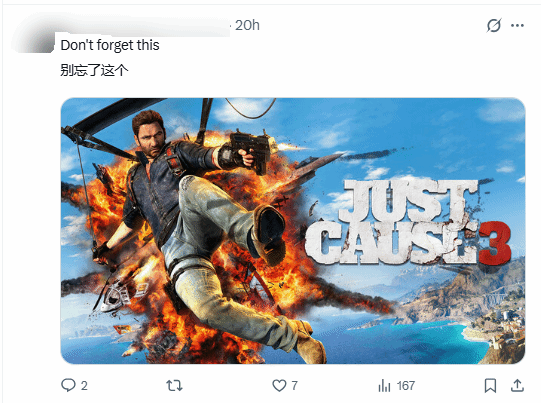Click the Grok explain-post icon
Screen dimensions: 541x403
click(494, 25)
